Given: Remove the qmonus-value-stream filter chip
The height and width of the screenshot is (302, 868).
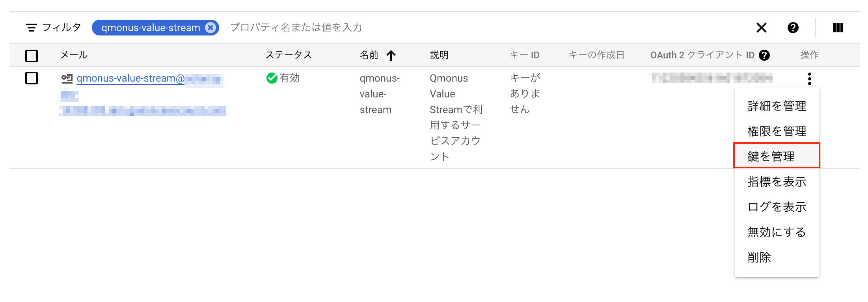Looking at the screenshot, I should click(x=211, y=28).
